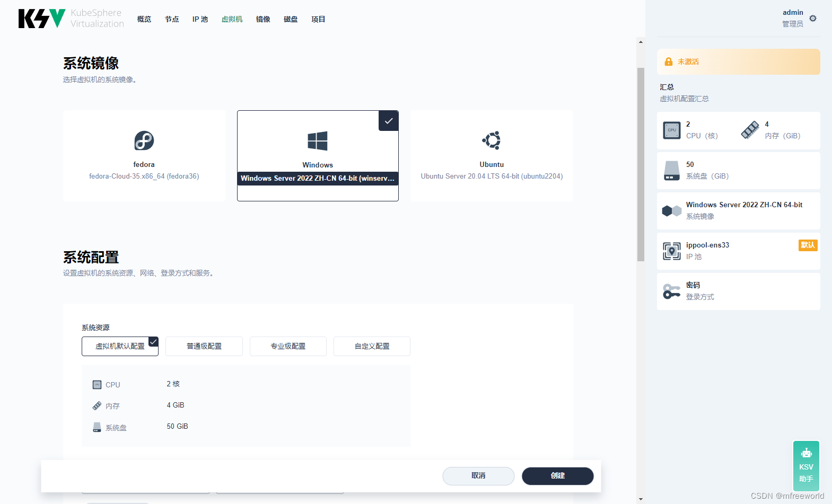Open the Ubuntu Server 20.04 version selector
This screenshot has width=832, height=504.
click(492, 176)
